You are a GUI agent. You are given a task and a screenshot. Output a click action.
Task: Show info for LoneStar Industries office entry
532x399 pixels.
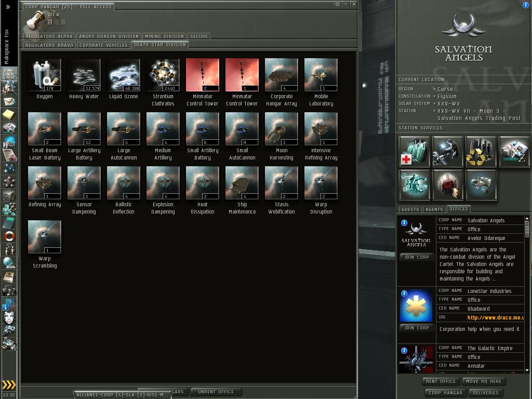[x=404, y=293]
